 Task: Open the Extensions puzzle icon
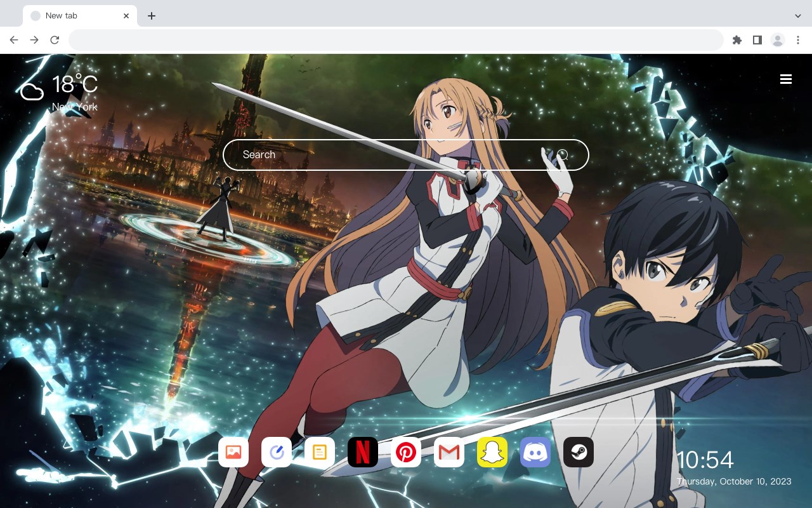pyautogui.click(x=737, y=40)
